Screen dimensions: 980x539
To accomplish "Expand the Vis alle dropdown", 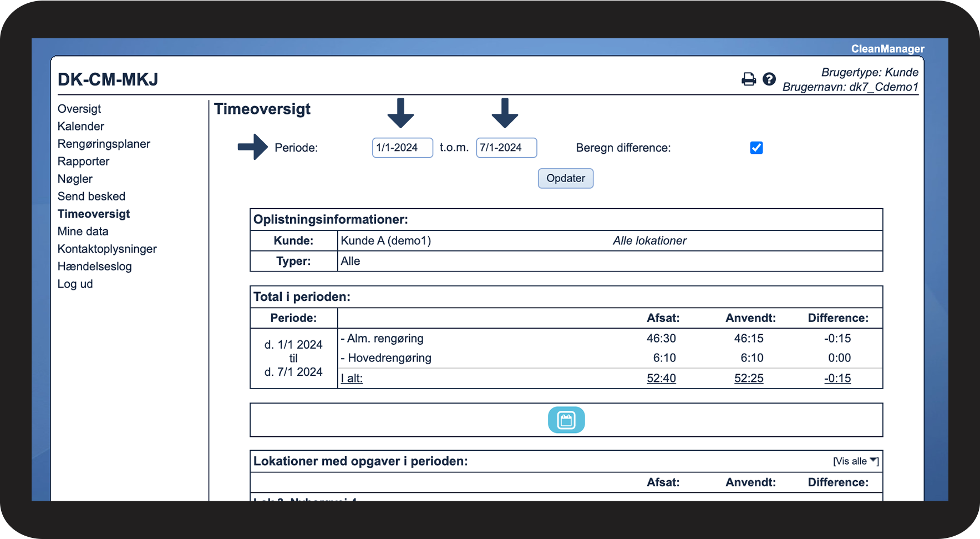I will click(855, 461).
